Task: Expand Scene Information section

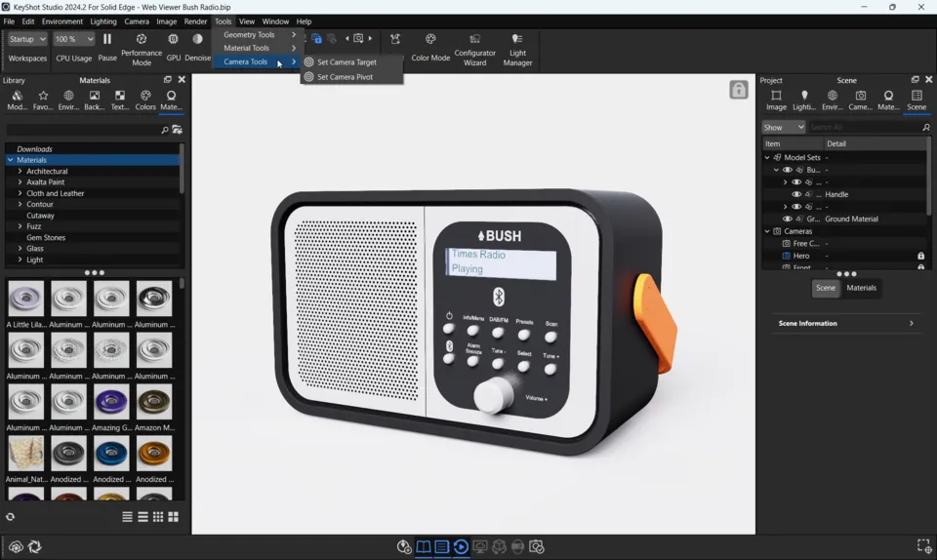Action: tap(845, 324)
